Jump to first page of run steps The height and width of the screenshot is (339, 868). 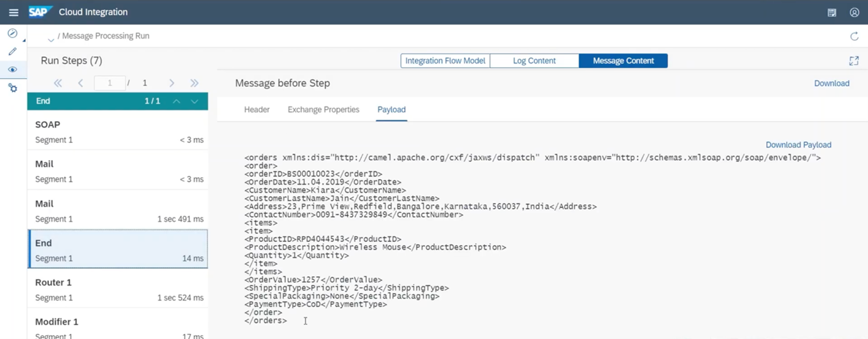click(x=58, y=83)
